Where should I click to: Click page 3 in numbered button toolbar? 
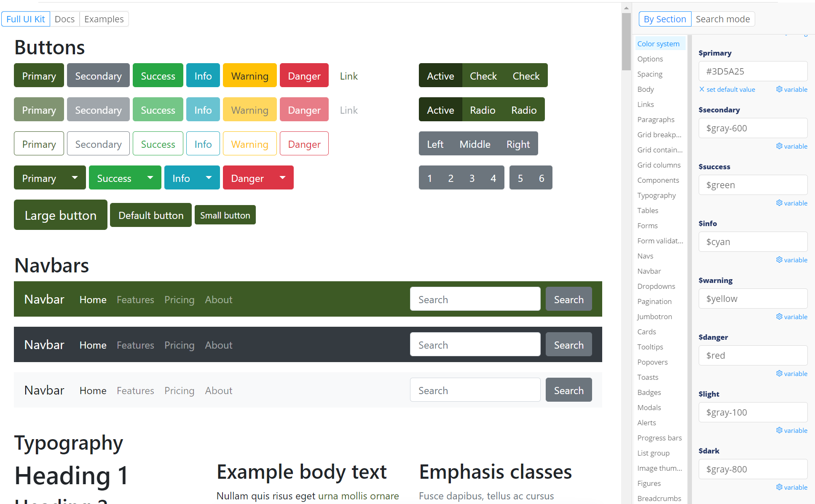click(x=472, y=178)
